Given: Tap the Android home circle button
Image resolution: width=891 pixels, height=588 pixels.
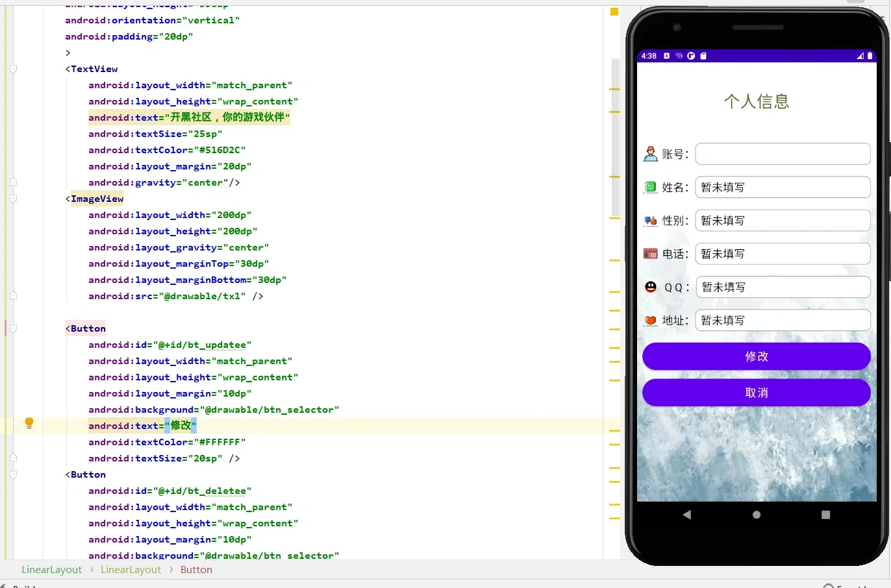Looking at the screenshot, I should click(756, 514).
